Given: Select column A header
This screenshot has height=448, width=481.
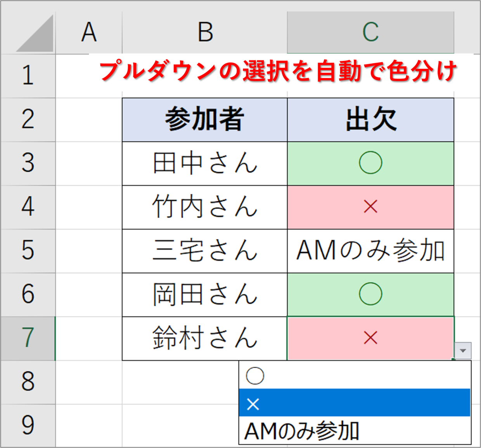Looking at the screenshot, I should pos(89,33).
